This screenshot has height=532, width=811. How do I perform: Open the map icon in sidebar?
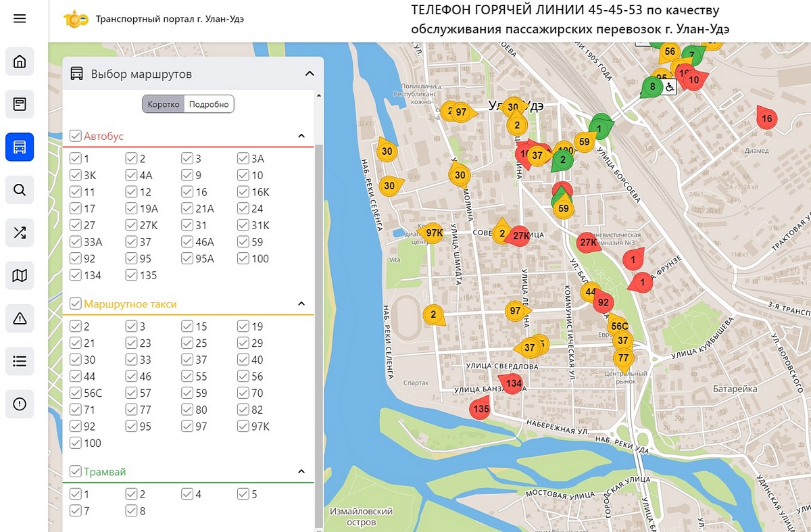20,275
